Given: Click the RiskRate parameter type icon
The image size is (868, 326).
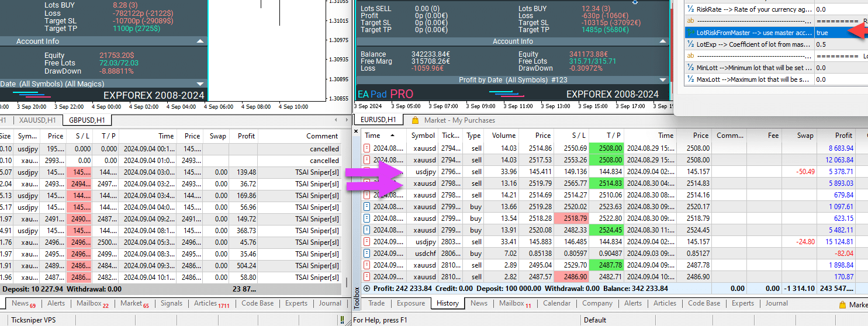Looking at the screenshot, I should click(690, 9).
